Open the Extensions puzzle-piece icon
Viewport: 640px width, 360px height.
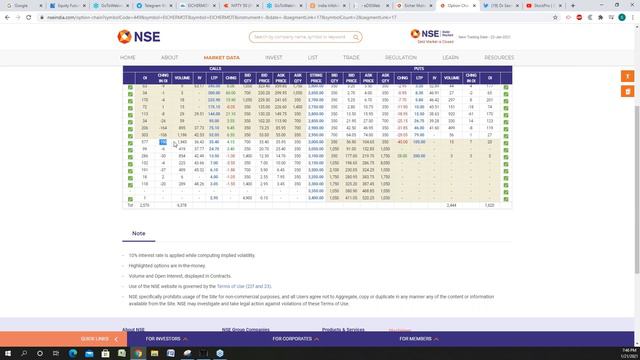[600, 18]
